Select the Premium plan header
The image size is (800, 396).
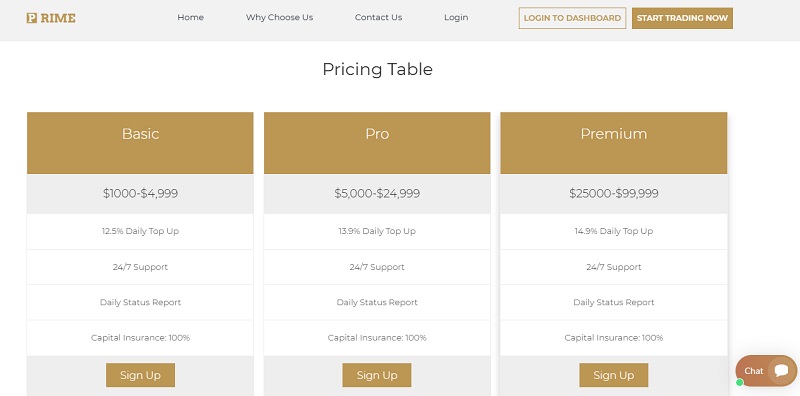tap(614, 143)
